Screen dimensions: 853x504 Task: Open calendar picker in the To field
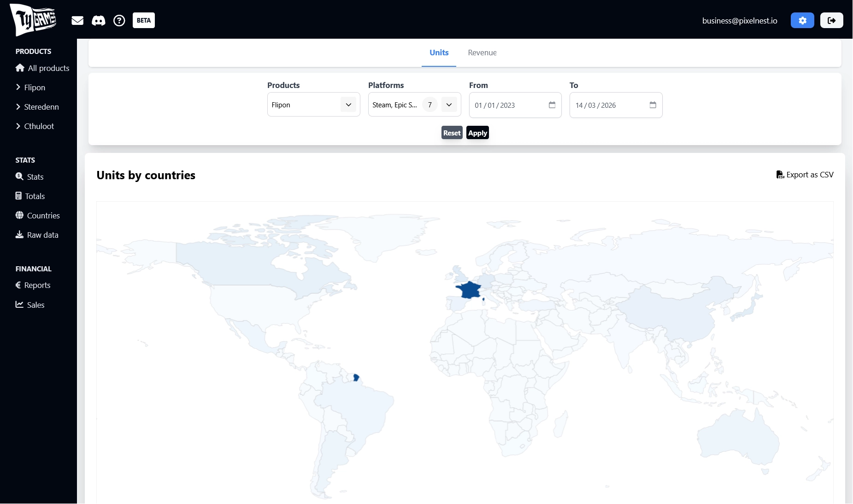pyautogui.click(x=653, y=105)
